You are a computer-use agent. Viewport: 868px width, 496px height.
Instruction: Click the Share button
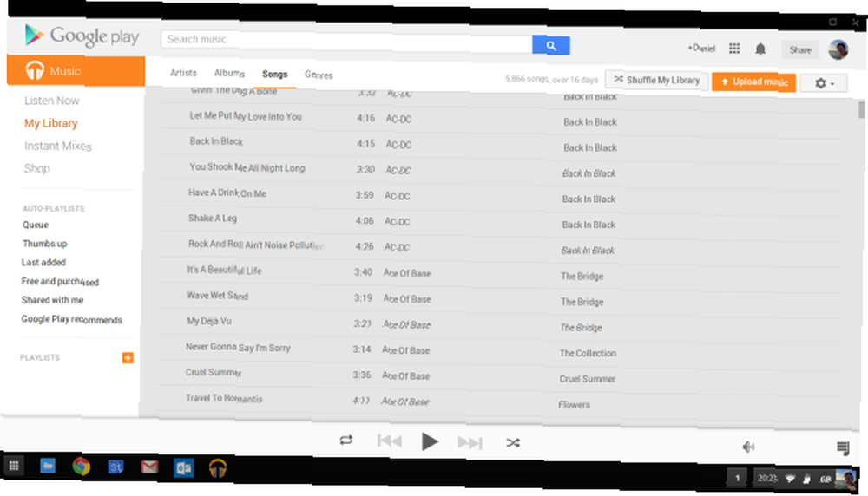tap(800, 49)
